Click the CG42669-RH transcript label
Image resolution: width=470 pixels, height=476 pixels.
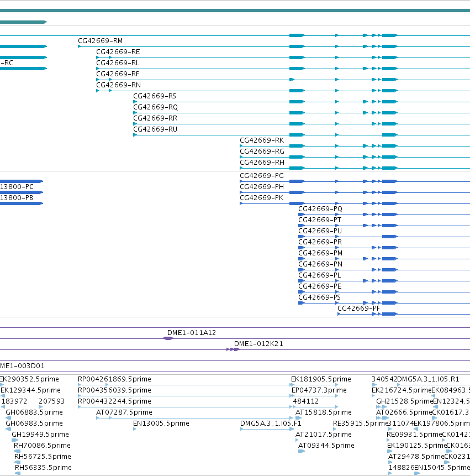pos(262,163)
